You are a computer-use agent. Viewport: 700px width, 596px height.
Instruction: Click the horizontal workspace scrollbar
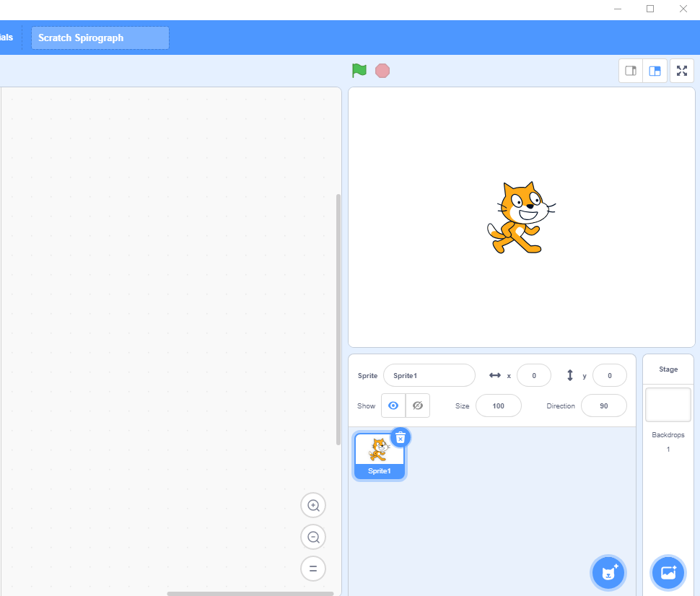click(250, 594)
